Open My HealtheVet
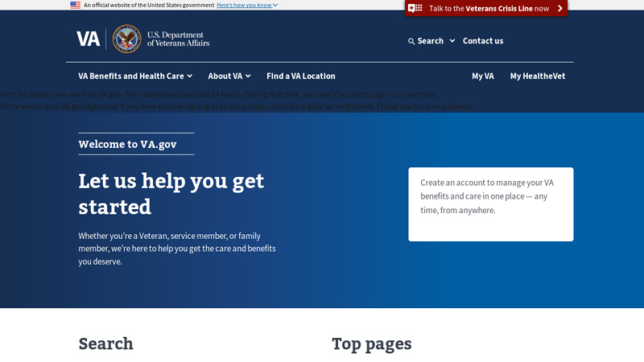Viewport: 644px width, 362px height. coord(537,76)
